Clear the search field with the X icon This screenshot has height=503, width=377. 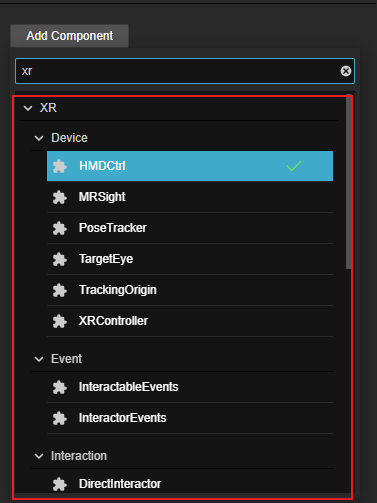(346, 71)
